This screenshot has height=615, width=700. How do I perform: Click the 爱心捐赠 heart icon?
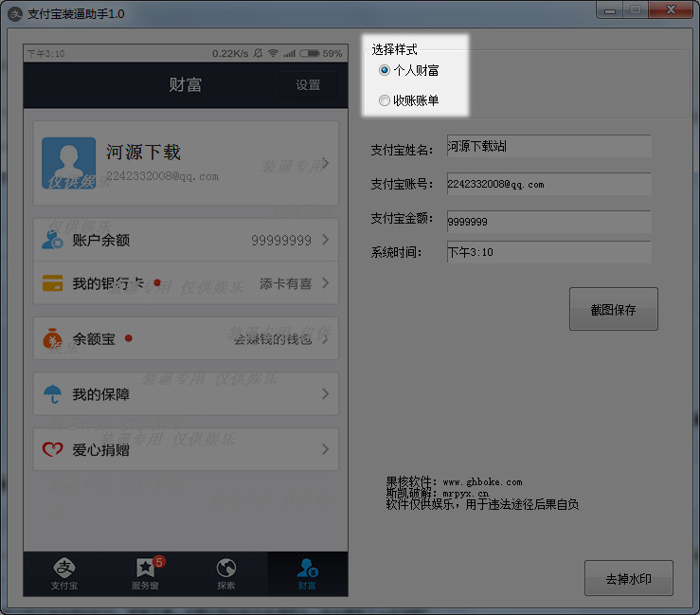pos(52,449)
